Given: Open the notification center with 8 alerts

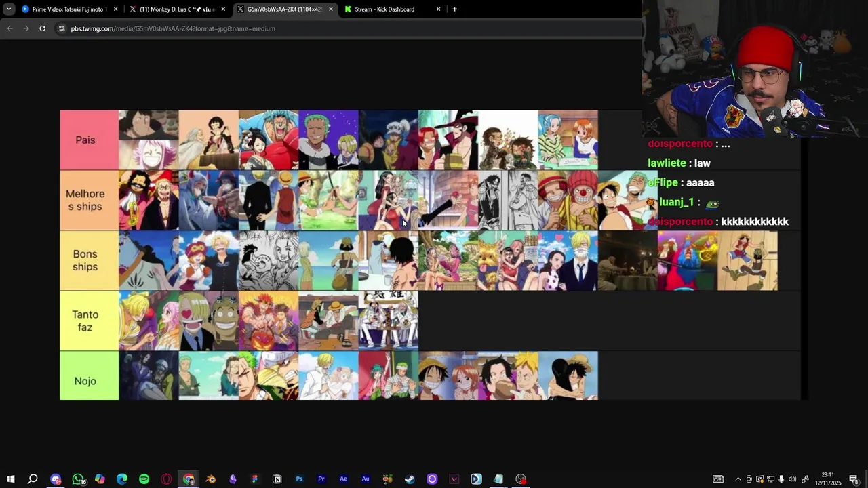Looking at the screenshot, I should [x=854, y=479].
